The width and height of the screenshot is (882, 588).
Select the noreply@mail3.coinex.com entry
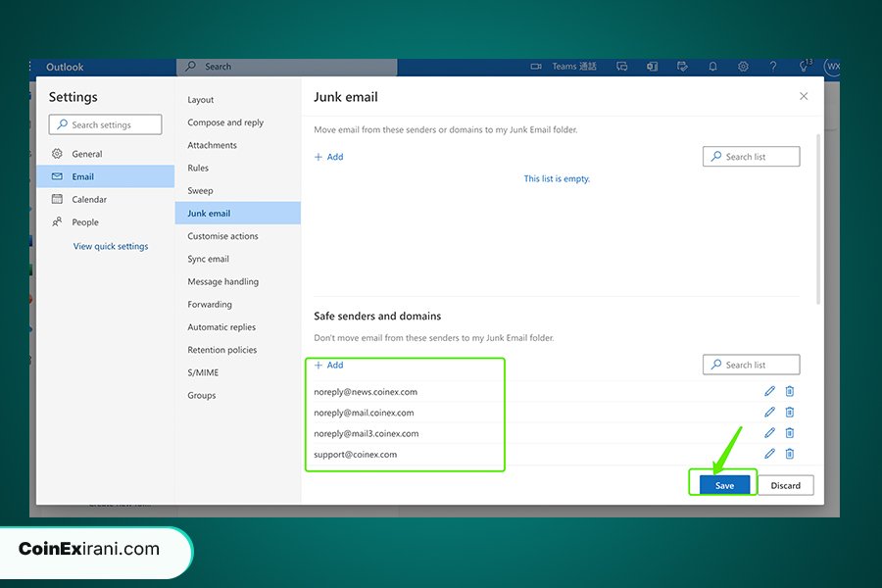tap(367, 433)
